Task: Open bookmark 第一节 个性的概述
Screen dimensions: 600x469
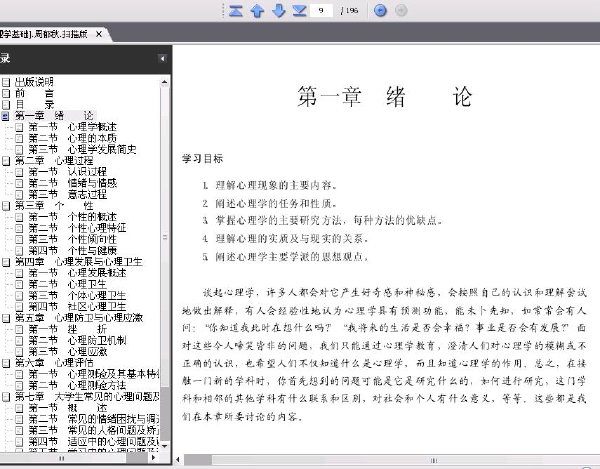Action: (x=72, y=217)
